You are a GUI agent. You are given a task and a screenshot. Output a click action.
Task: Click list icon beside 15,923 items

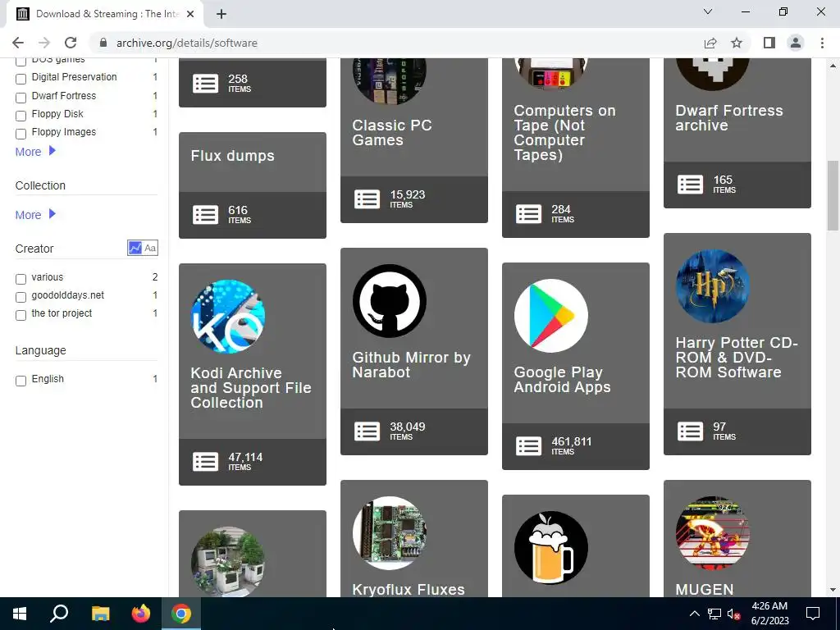tap(367, 199)
